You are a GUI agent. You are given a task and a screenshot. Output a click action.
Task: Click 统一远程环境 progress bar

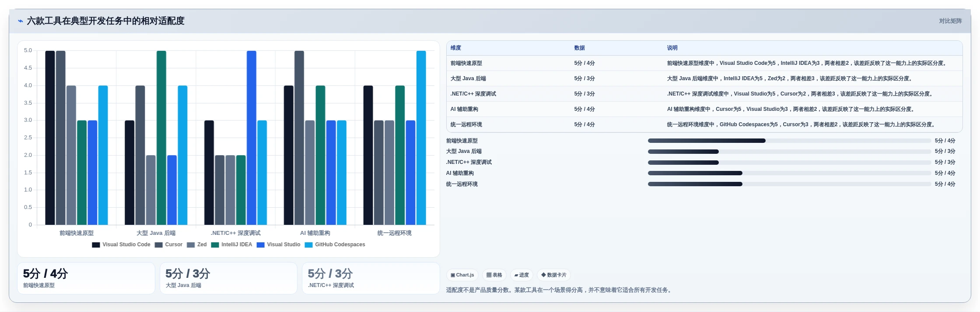pos(789,184)
